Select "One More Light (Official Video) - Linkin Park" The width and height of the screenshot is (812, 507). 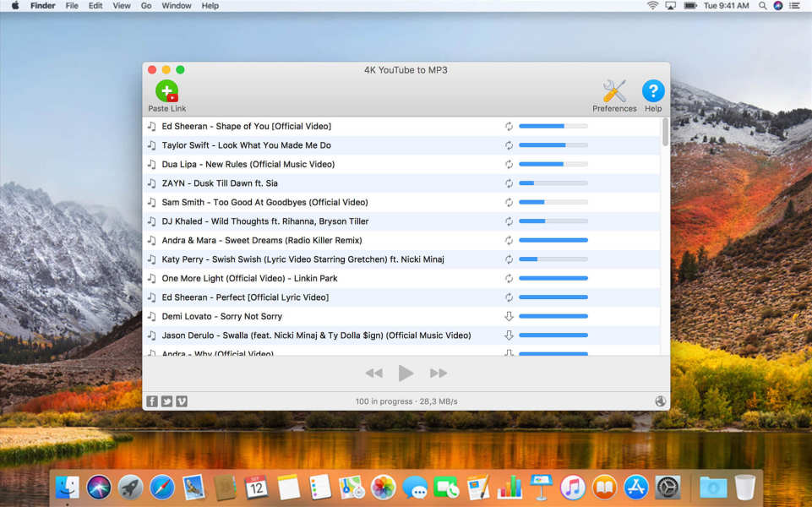(x=249, y=279)
